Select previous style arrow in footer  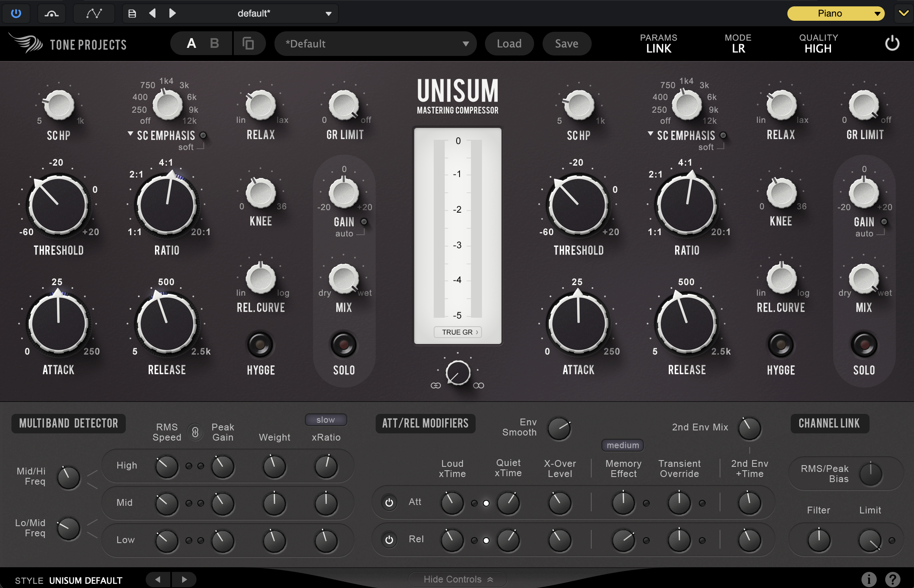coord(158,579)
